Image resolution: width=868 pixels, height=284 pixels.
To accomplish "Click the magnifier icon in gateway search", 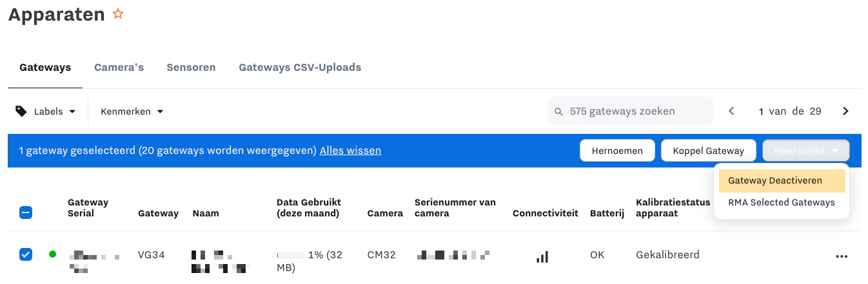I will 559,111.
